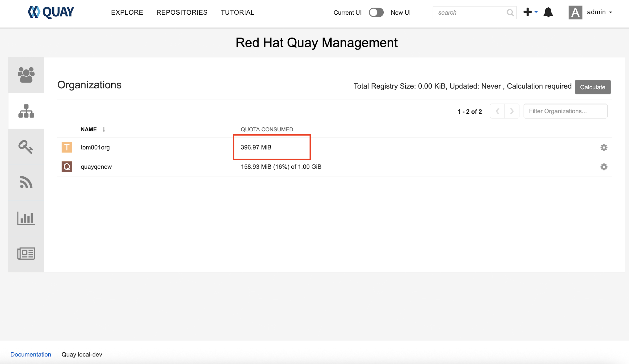Open the Repositories menu item
Screen dimensions: 629x364
[x=182, y=12]
